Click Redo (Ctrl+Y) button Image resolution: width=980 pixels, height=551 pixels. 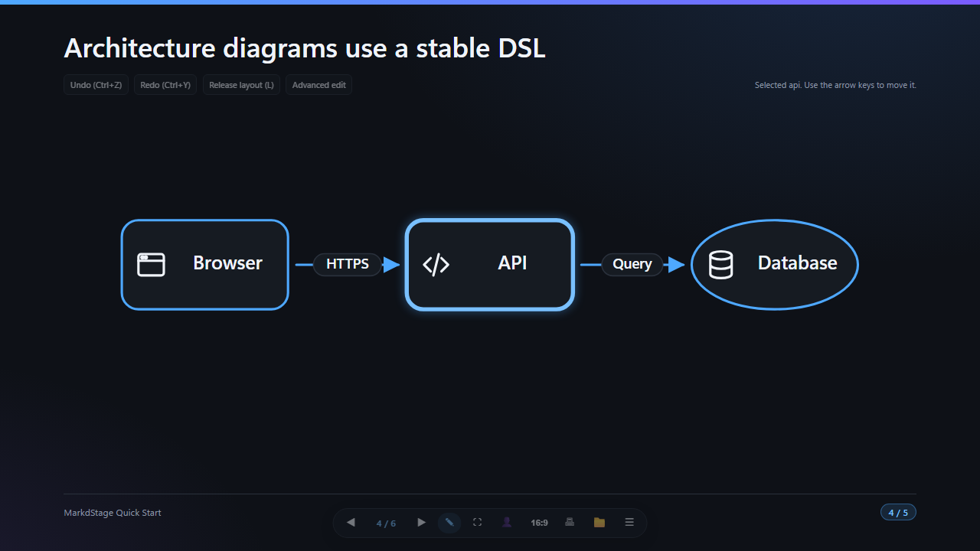point(165,85)
